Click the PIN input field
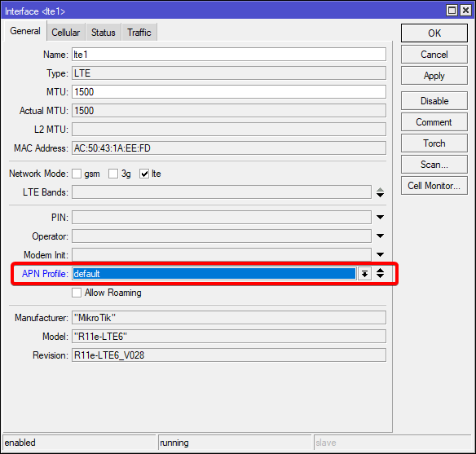This screenshot has width=476, height=454. (222, 218)
